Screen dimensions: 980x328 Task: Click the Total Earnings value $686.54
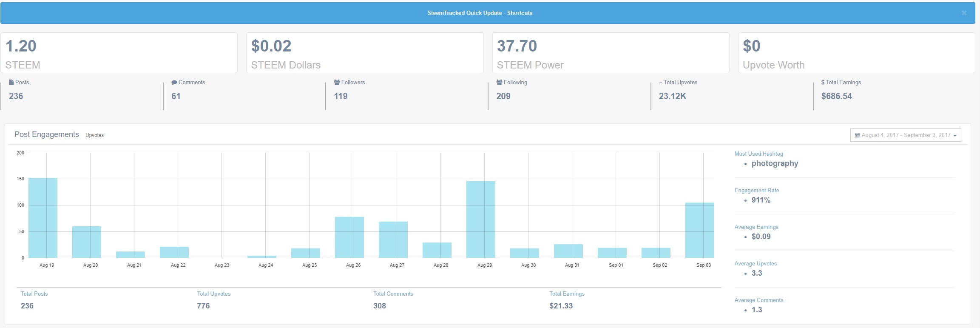coord(837,96)
